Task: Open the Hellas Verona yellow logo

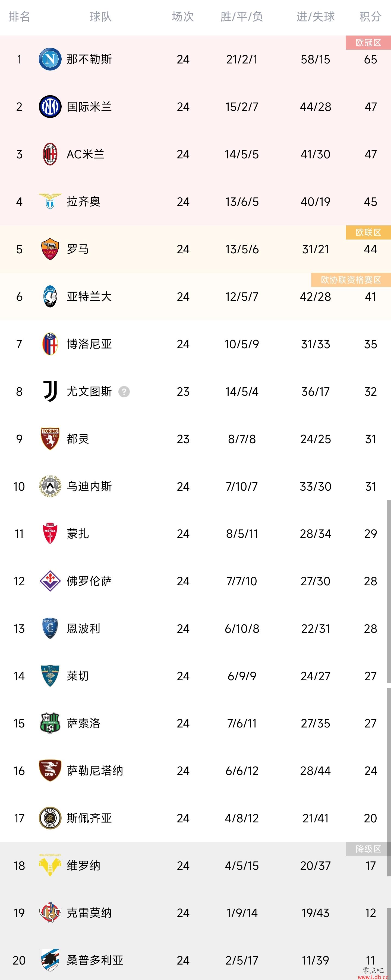Action: 50,865
